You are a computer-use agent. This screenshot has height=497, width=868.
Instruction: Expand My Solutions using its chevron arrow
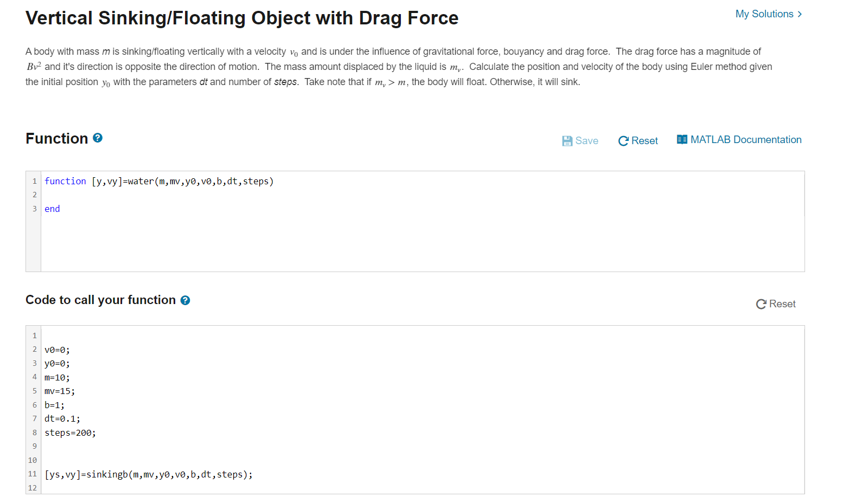click(799, 14)
